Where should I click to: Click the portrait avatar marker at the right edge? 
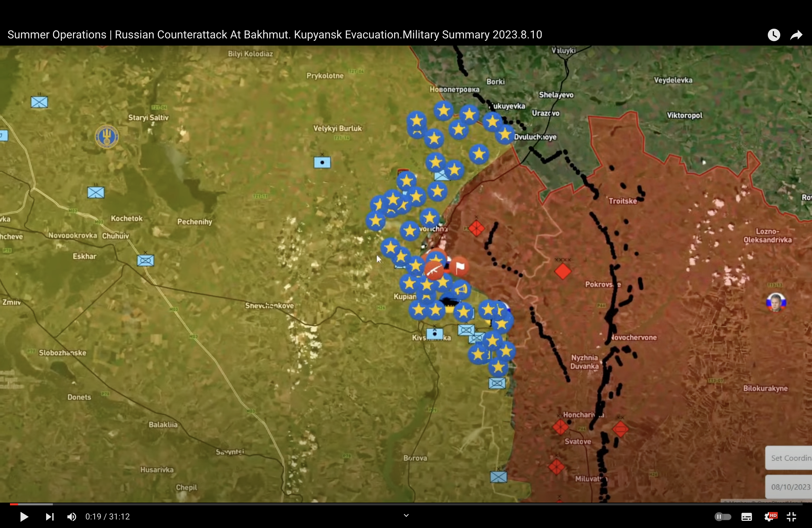[x=776, y=303]
